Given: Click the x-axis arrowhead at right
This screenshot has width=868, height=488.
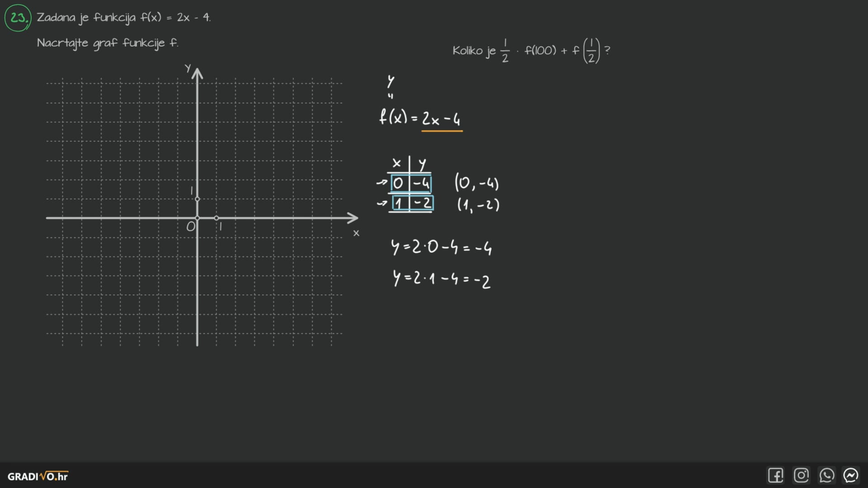Looking at the screenshot, I should [x=354, y=218].
